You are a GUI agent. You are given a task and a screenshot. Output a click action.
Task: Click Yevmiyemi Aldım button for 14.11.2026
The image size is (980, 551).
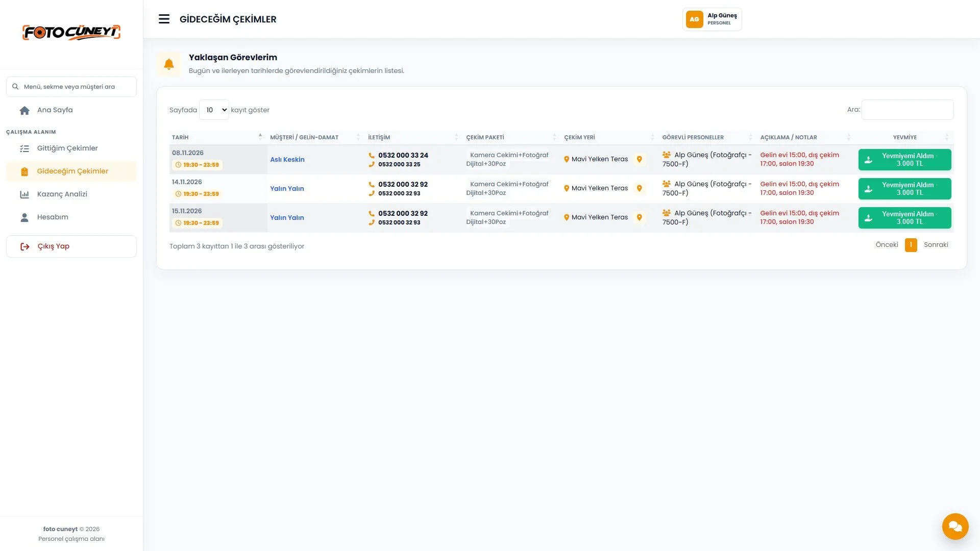pyautogui.click(x=904, y=189)
